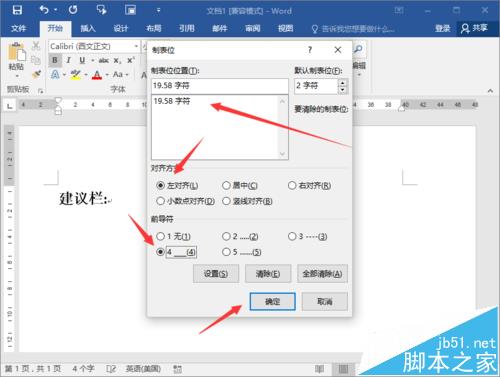Open underline style dropdown arrow
Viewport: 500px width, 377px height.
[92, 61]
